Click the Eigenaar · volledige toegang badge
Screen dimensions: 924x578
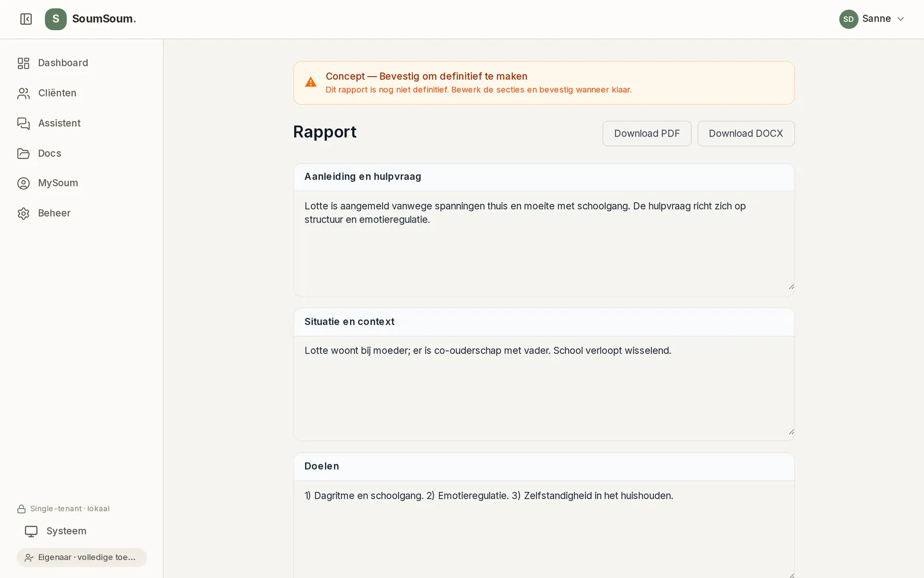[x=81, y=558]
